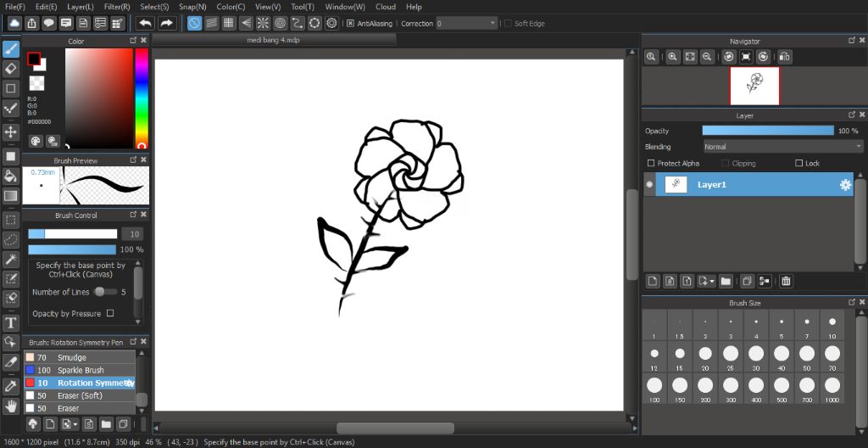868x448 pixels.
Task: Select the Gradient tool
Action: pyautogui.click(x=10, y=195)
